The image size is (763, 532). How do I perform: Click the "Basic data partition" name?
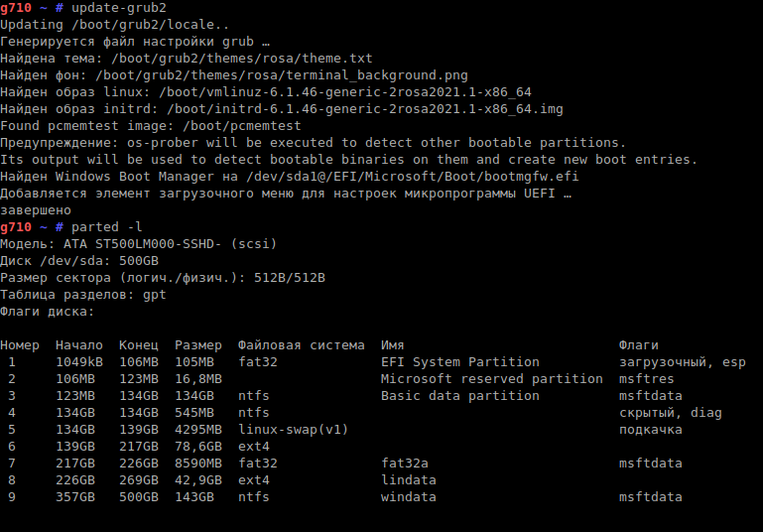(460, 396)
